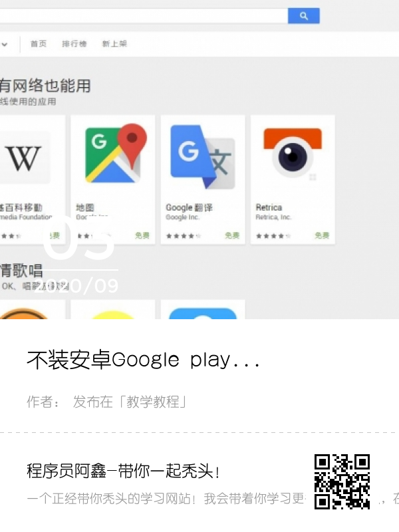Viewport: 399px width, 532px height.
Task: Switch to the 首页 tab
Action: click(39, 44)
